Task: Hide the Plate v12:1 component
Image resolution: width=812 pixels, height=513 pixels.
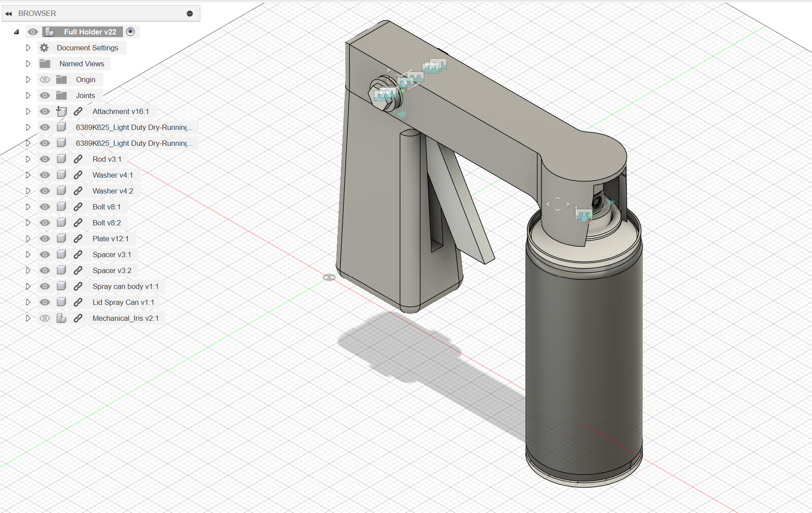Action: 45,239
